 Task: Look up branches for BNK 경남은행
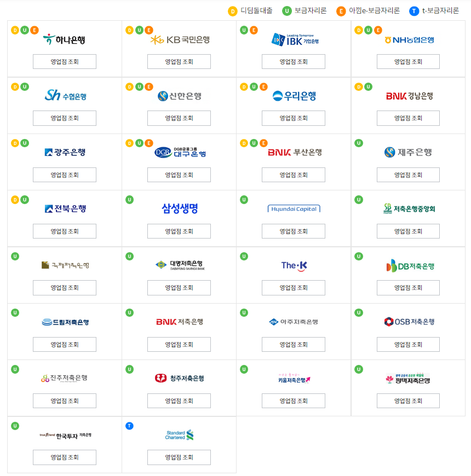[x=408, y=118]
